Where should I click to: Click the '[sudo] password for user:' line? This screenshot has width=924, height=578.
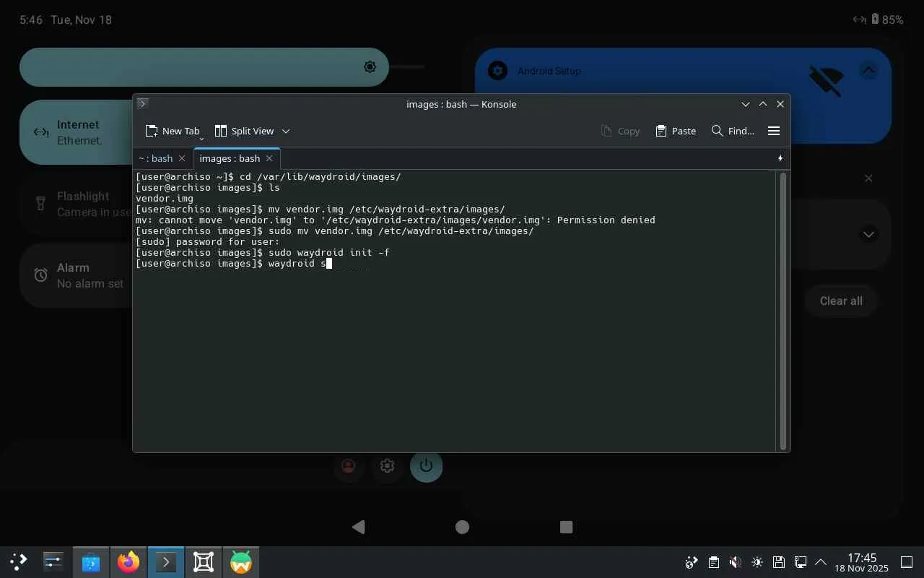207,241
